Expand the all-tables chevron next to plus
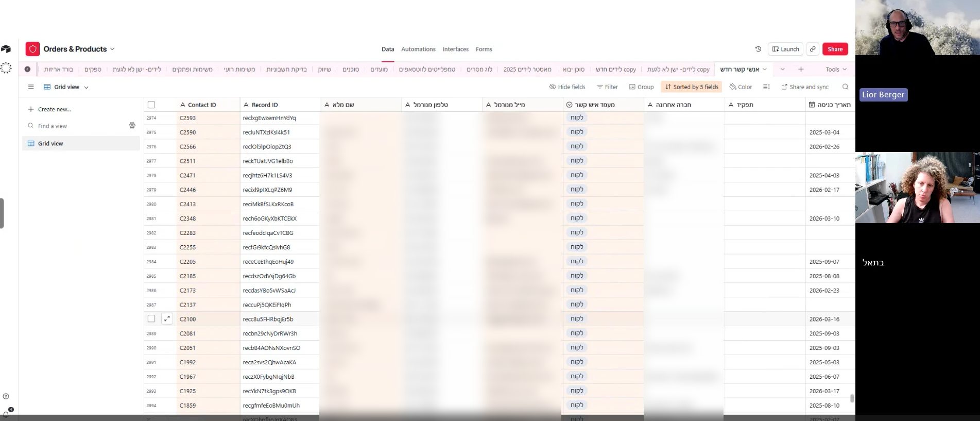The width and height of the screenshot is (980, 421). pos(782,69)
